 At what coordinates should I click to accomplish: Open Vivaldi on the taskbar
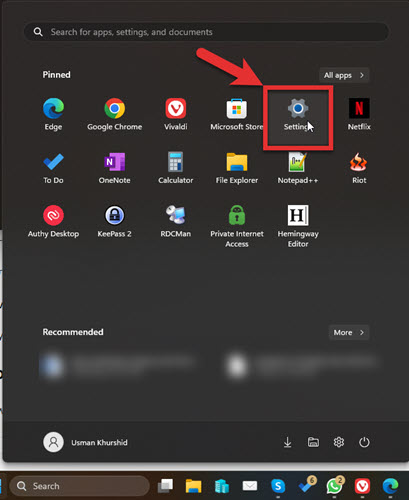362,486
